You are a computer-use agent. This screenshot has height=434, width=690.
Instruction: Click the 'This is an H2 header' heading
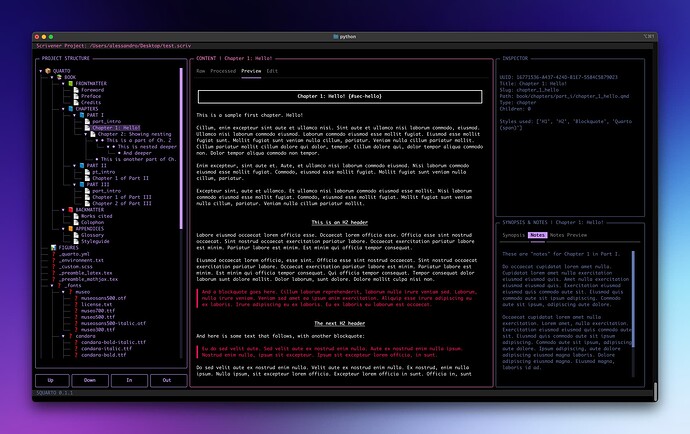click(x=340, y=222)
